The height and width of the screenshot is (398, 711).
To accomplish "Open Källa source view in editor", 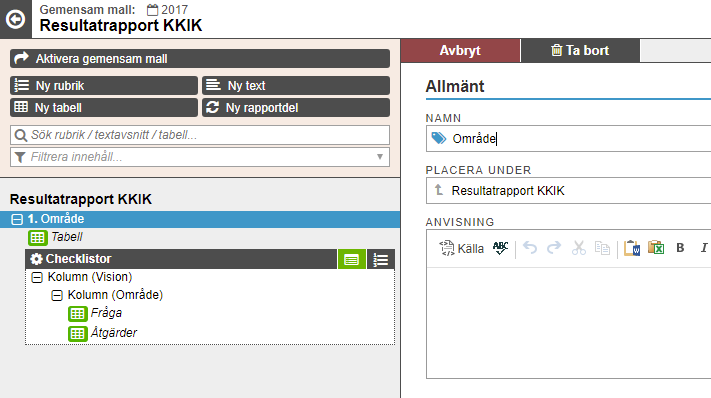I will 462,248.
